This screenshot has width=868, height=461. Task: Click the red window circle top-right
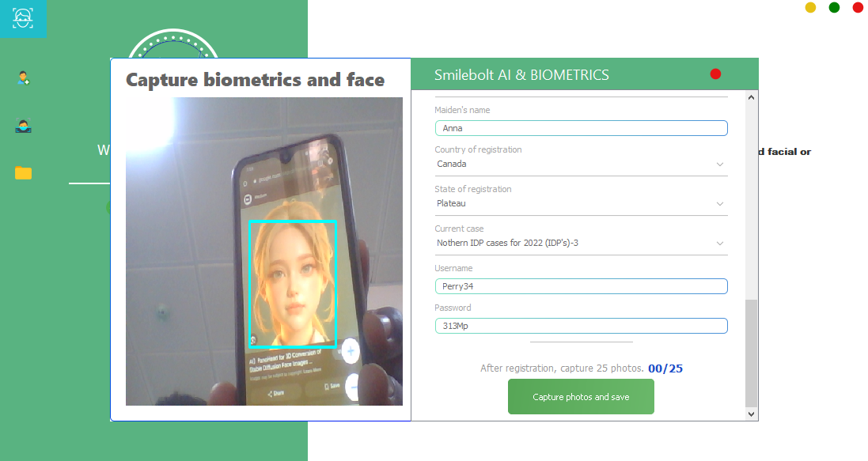click(858, 7)
